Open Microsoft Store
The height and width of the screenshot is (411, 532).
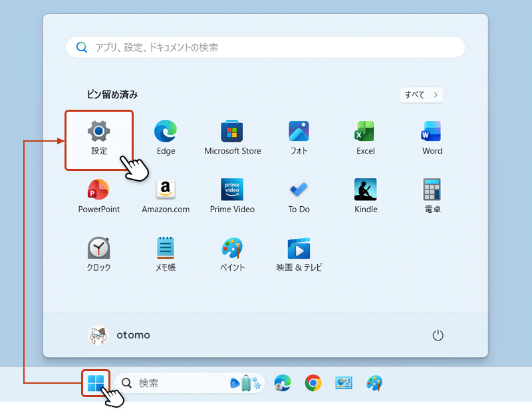click(x=232, y=138)
